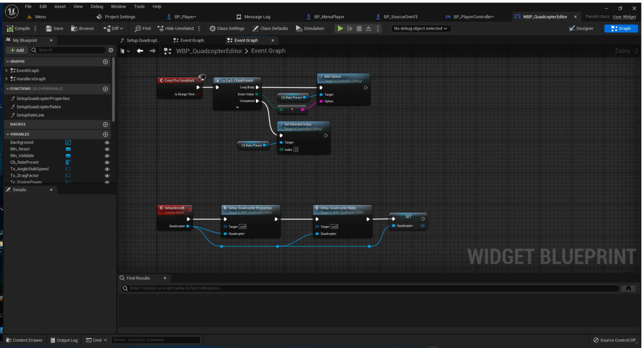
Task: Click the console command input field
Action: [156, 340]
